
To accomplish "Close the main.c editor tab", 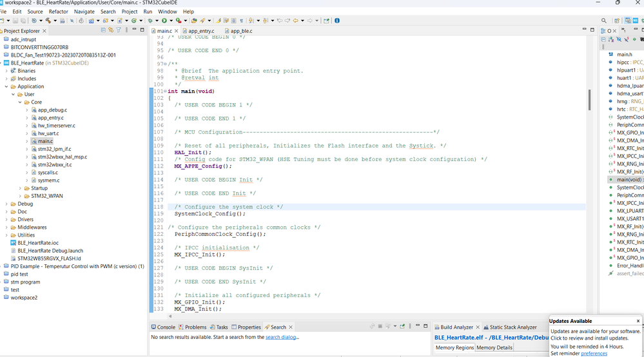I will point(177,31).
